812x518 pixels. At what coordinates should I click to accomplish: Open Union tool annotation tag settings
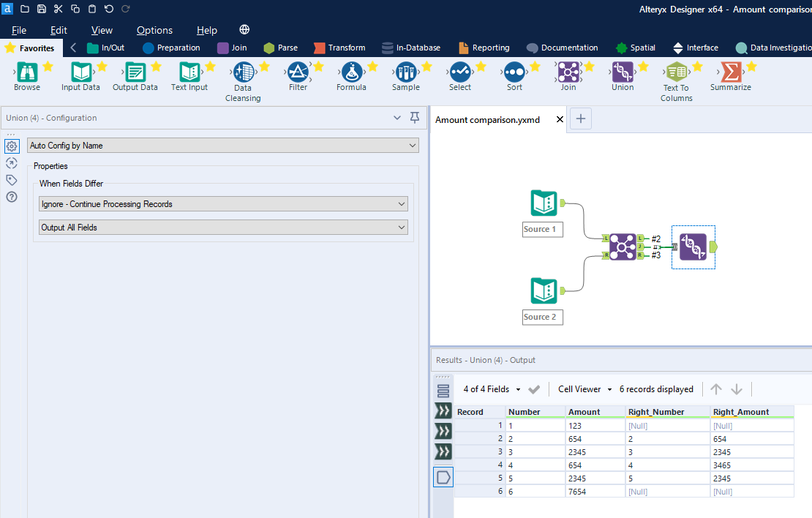click(11, 179)
